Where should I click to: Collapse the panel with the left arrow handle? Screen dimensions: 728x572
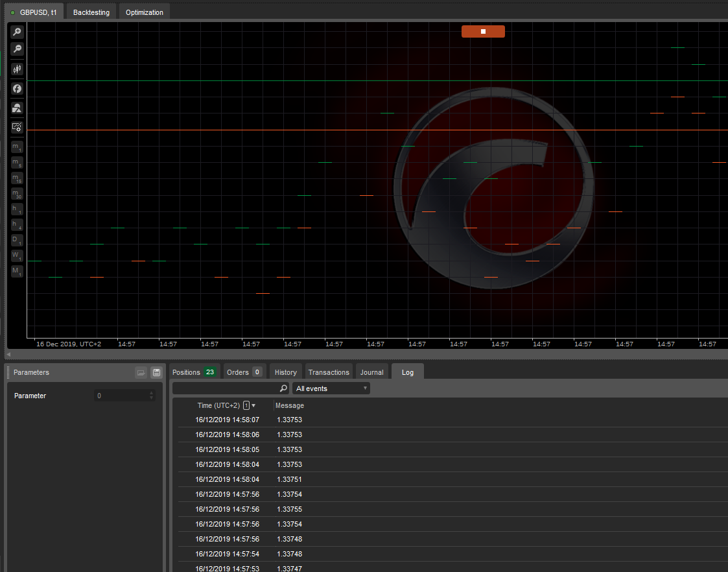[8, 355]
